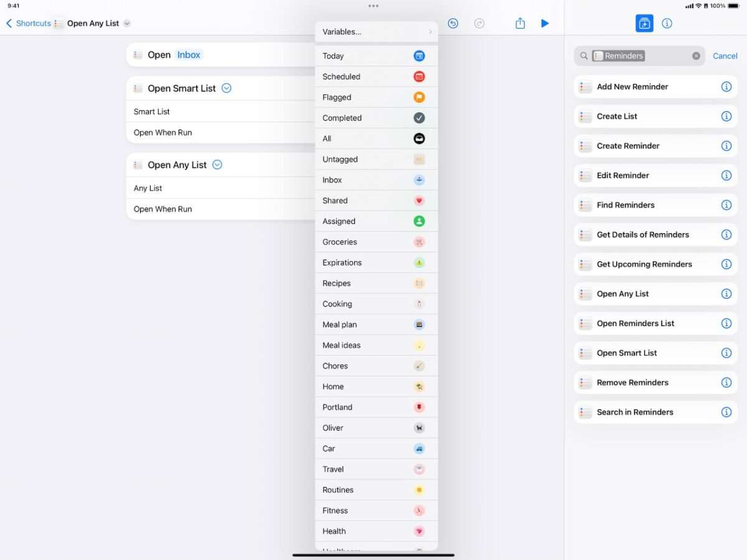747x560 pixels.
Task: Click the Shared heart icon
Action: coord(420,200)
